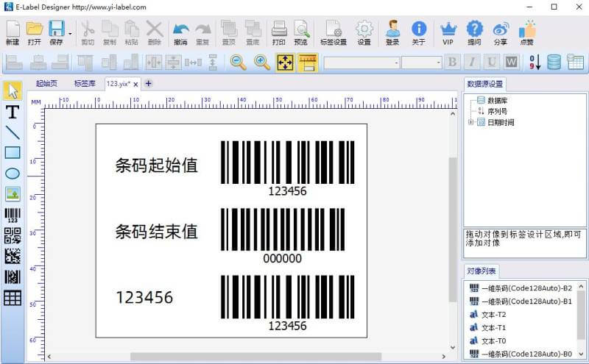This screenshot has width=589, height=364.
Task: Select the 1D barcode tool
Action: (13, 215)
